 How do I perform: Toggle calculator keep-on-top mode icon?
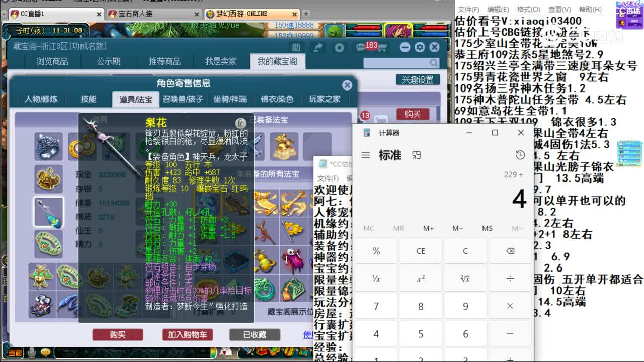416,155
